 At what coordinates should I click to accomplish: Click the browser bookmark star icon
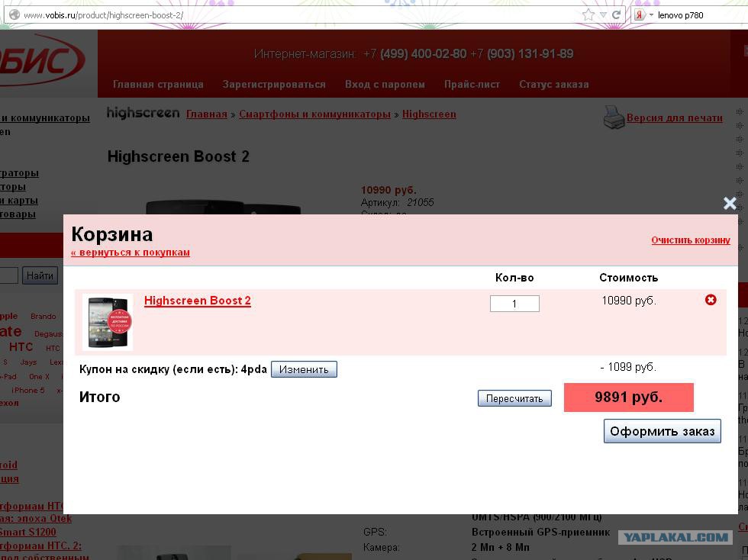(588, 14)
